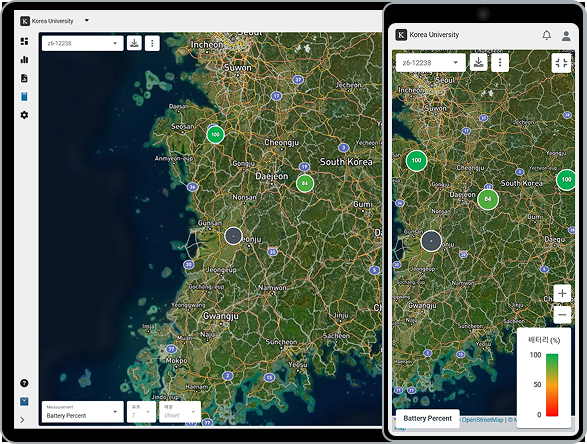Open the bar chart icon in tablet sidebar

(24, 60)
